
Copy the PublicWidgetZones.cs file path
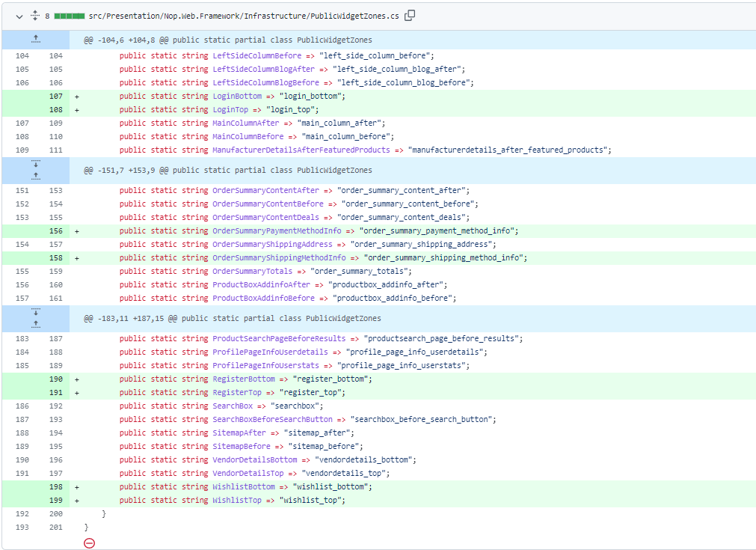(x=410, y=16)
